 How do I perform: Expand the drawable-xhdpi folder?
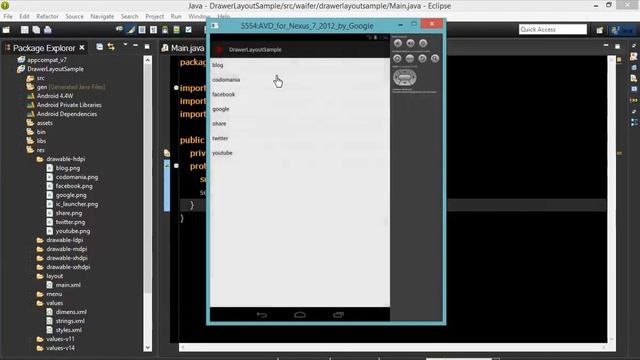click(x=67, y=258)
